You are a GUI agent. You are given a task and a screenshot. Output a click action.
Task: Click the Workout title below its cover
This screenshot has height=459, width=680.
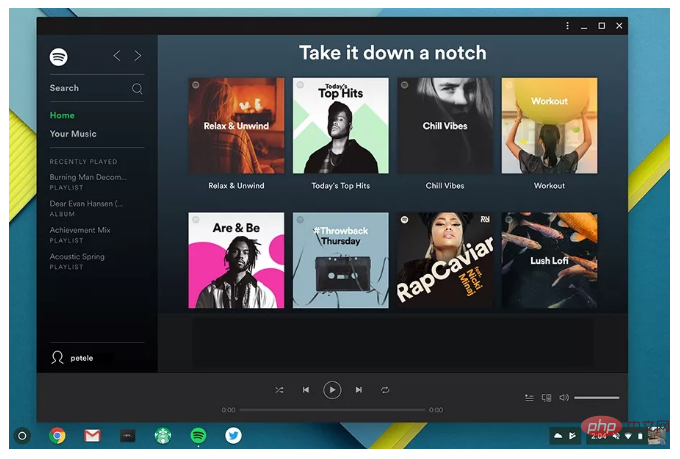pyautogui.click(x=549, y=186)
